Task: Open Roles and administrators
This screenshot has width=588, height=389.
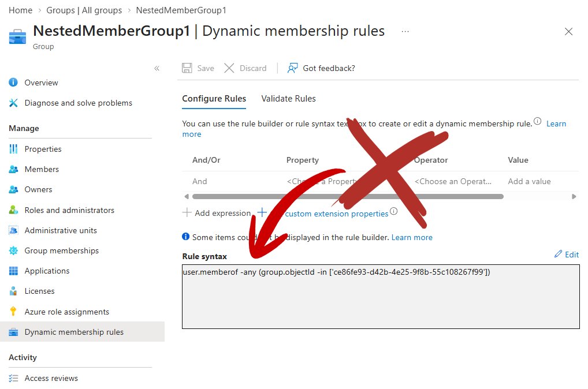Action: point(69,210)
